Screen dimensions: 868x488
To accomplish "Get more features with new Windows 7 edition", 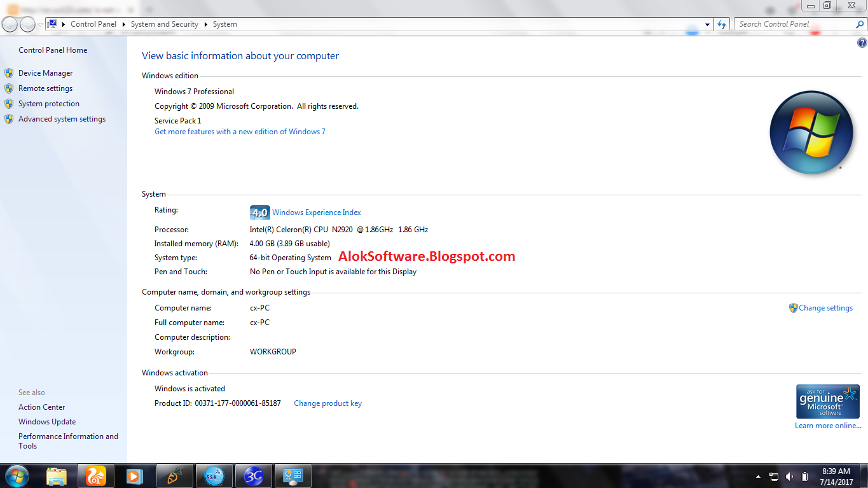I will 240,132.
